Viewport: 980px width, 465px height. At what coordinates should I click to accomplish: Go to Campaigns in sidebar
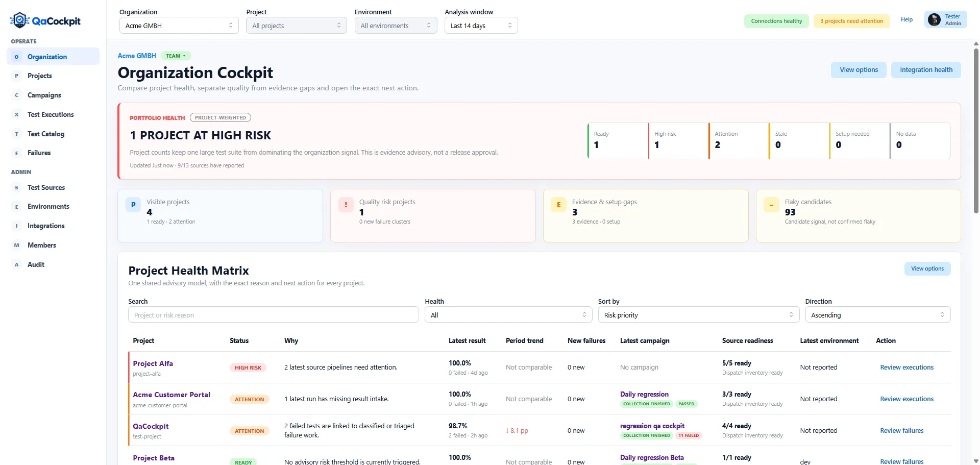coord(53,95)
